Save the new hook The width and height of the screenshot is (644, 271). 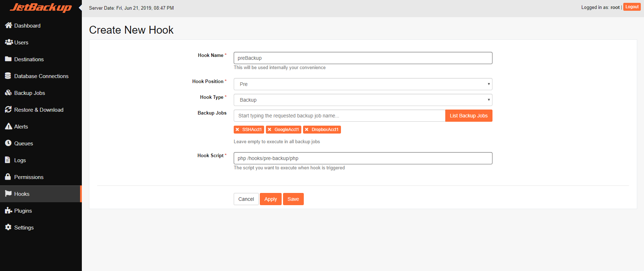(293, 199)
